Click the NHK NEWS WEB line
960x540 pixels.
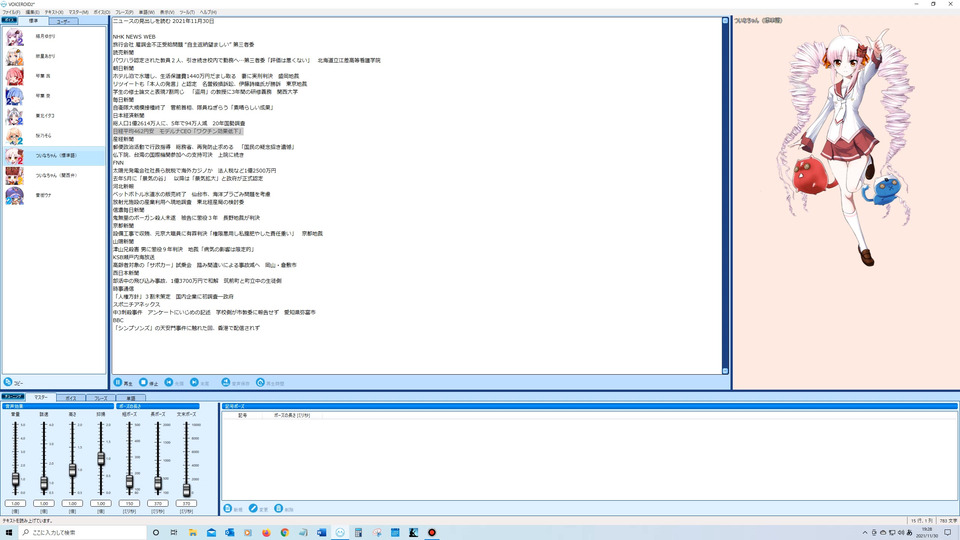click(x=134, y=37)
